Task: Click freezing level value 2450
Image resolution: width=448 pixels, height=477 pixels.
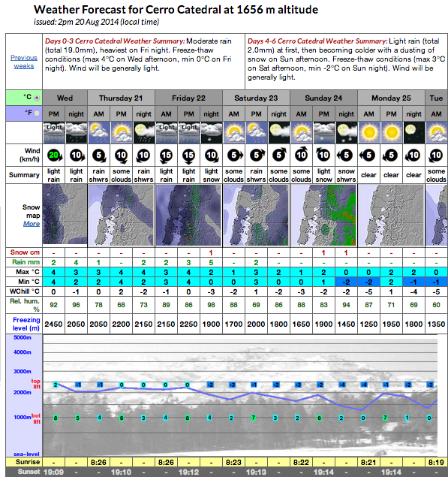Action: point(53,325)
